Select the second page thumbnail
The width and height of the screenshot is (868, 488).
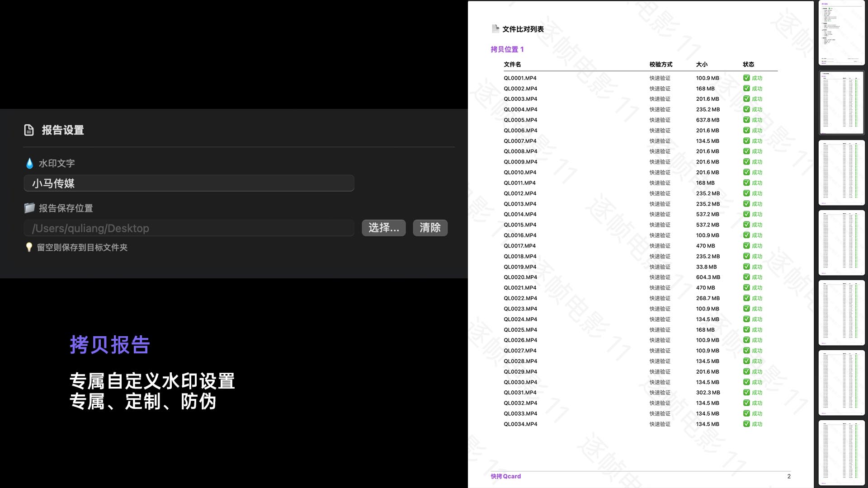841,103
